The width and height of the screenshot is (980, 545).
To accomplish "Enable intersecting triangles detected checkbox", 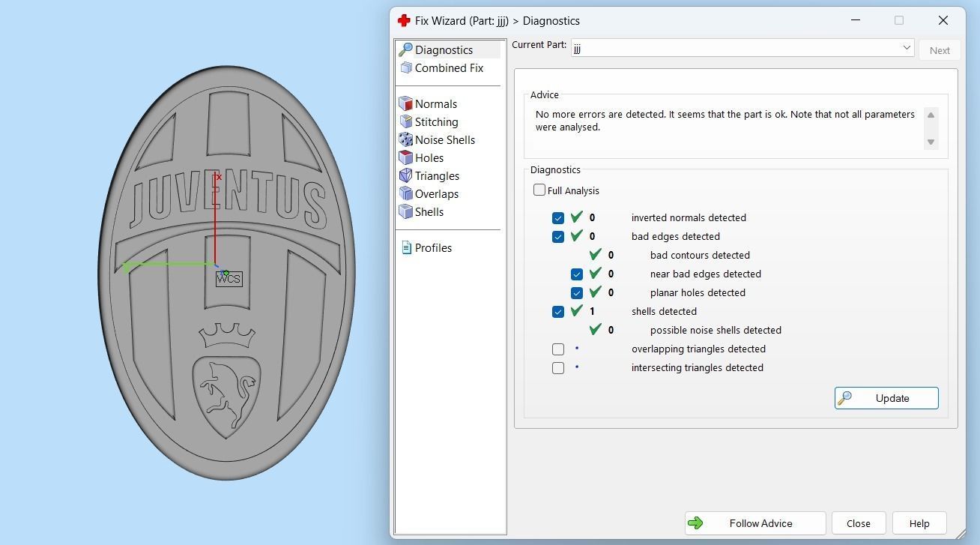I will 558,368.
